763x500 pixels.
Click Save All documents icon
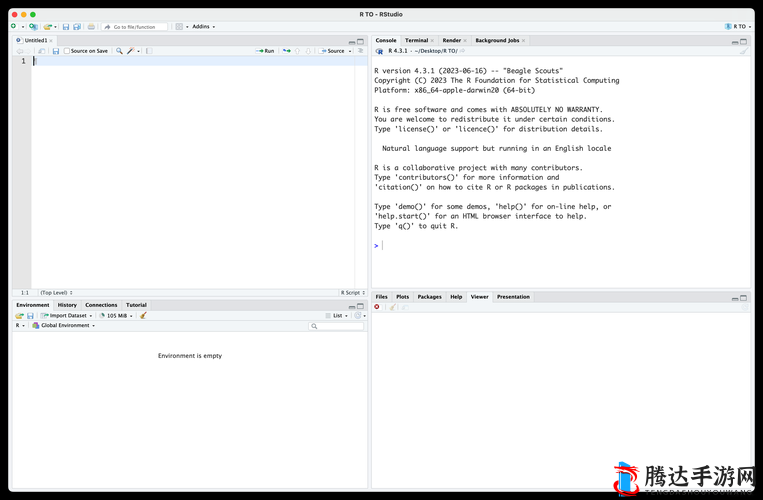pyautogui.click(x=77, y=27)
